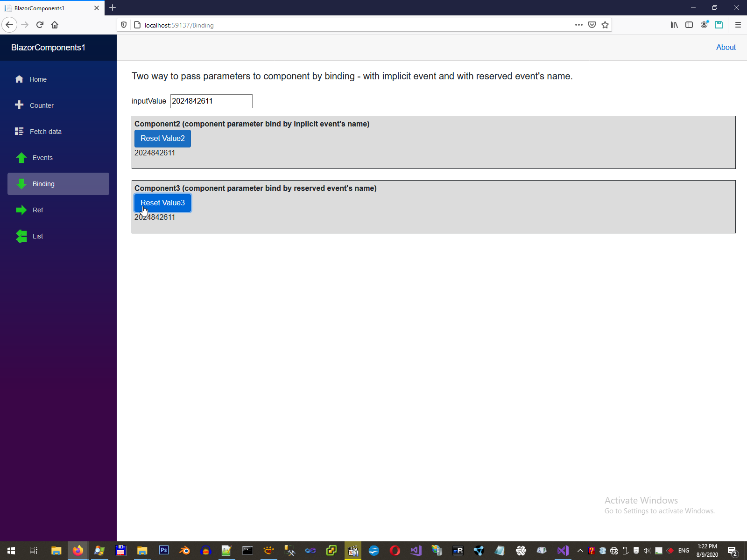This screenshot has height=560, width=747.
Task: Open the List page from sidebar
Action: [x=58, y=236]
